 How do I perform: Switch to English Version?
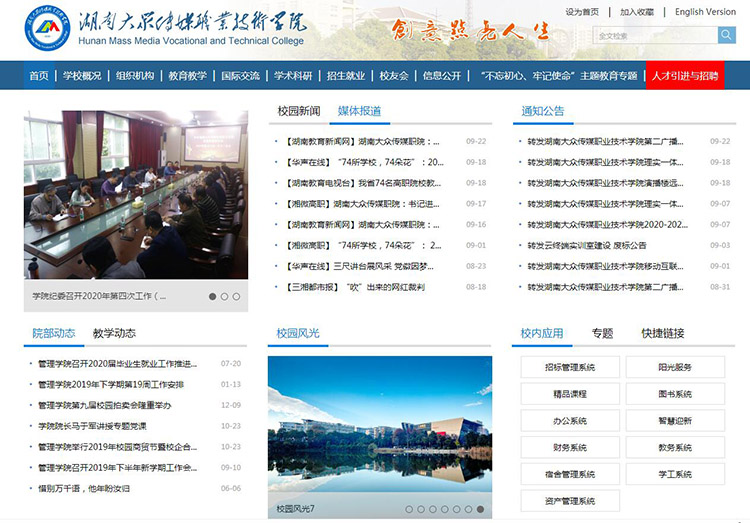tap(705, 12)
